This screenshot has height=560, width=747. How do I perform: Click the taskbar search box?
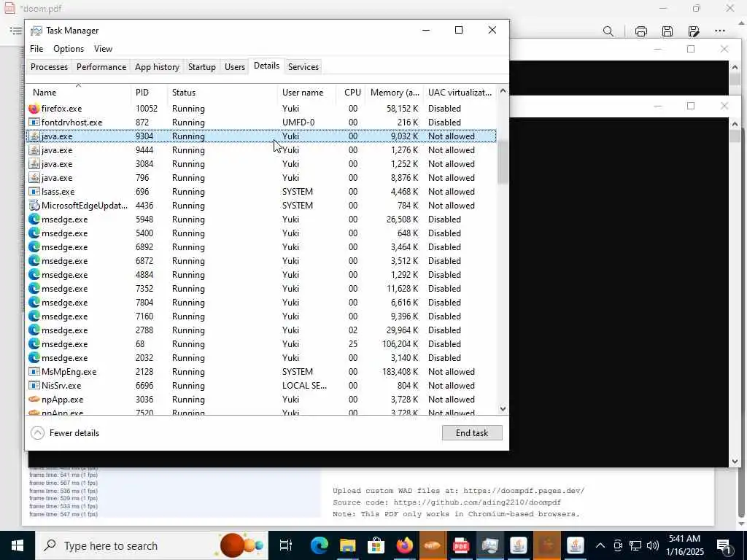[152, 545]
